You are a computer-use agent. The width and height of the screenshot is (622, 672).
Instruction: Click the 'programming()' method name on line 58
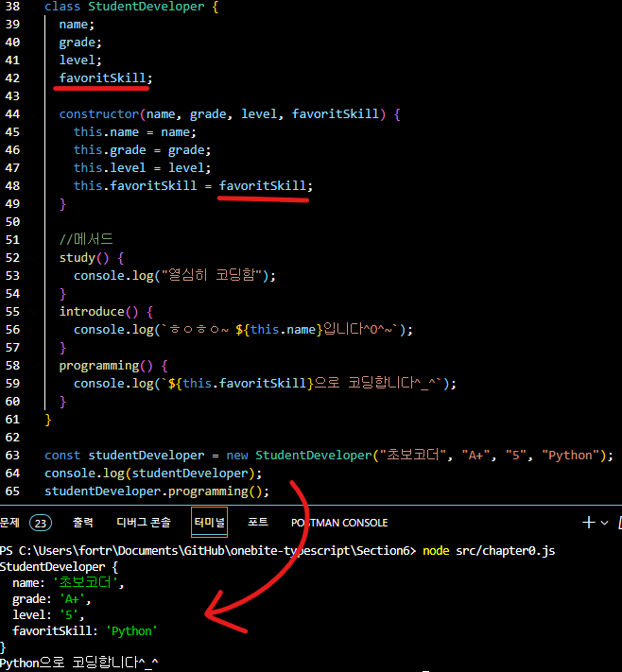tap(106, 366)
